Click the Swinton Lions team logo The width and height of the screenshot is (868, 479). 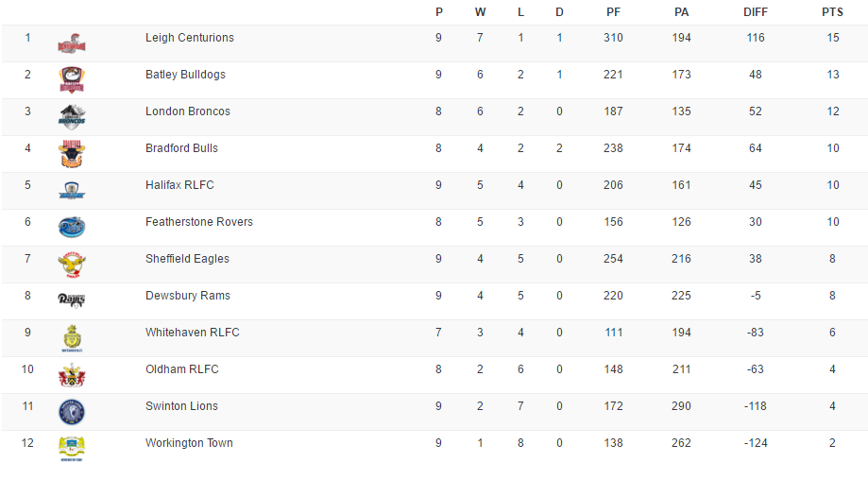click(72, 412)
